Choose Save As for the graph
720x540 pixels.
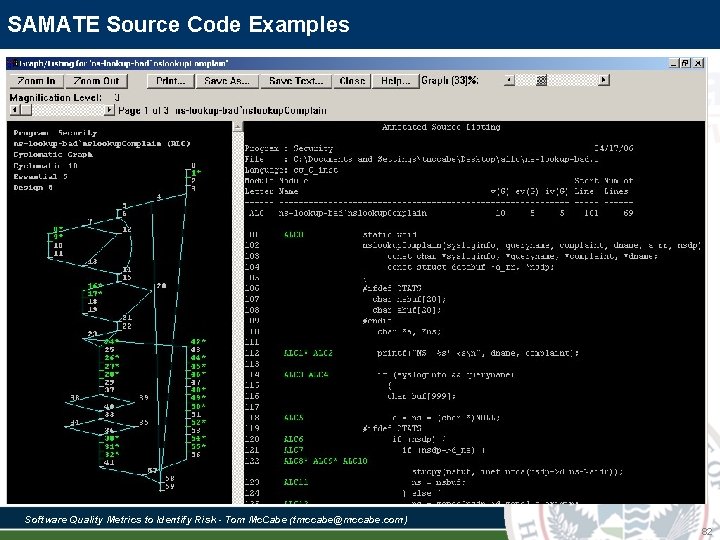[227, 81]
